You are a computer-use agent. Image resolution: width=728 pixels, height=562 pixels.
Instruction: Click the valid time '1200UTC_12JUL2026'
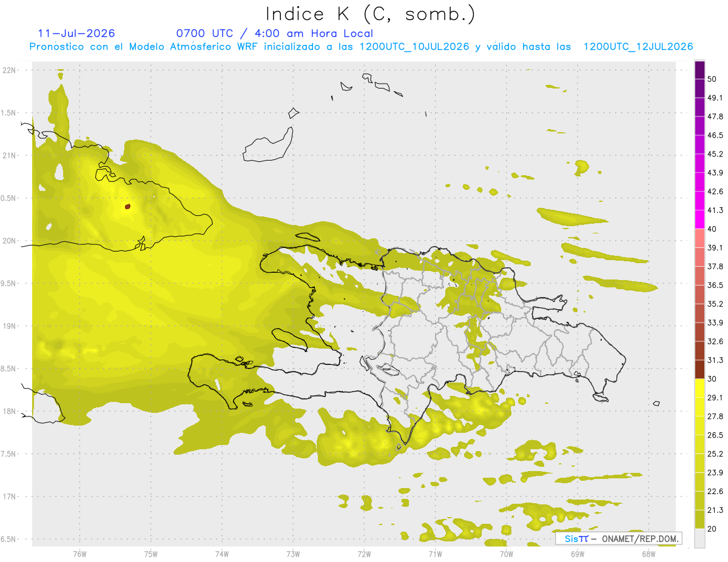point(638,47)
